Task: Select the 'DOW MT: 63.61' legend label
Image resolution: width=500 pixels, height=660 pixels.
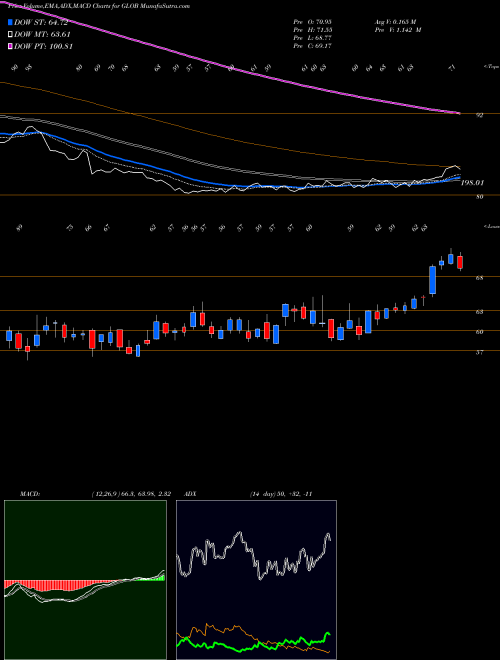Action: [x=42, y=34]
